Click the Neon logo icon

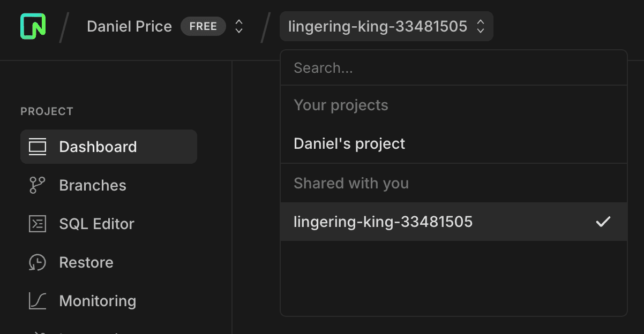click(x=33, y=25)
